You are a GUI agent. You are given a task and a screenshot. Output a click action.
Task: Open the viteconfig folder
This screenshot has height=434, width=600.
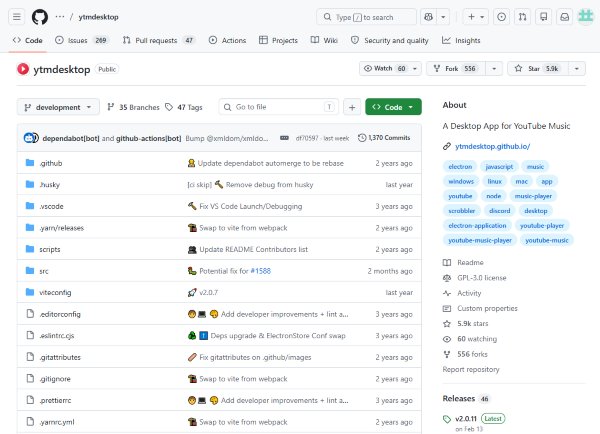[x=55, y=292]
